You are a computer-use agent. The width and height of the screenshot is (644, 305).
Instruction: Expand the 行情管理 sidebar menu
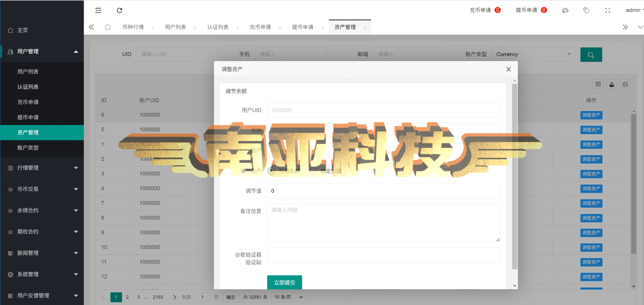click(42, 168)
